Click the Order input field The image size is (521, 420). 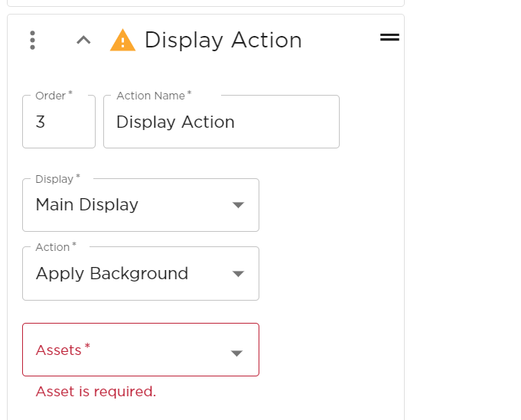click(59, 122)
